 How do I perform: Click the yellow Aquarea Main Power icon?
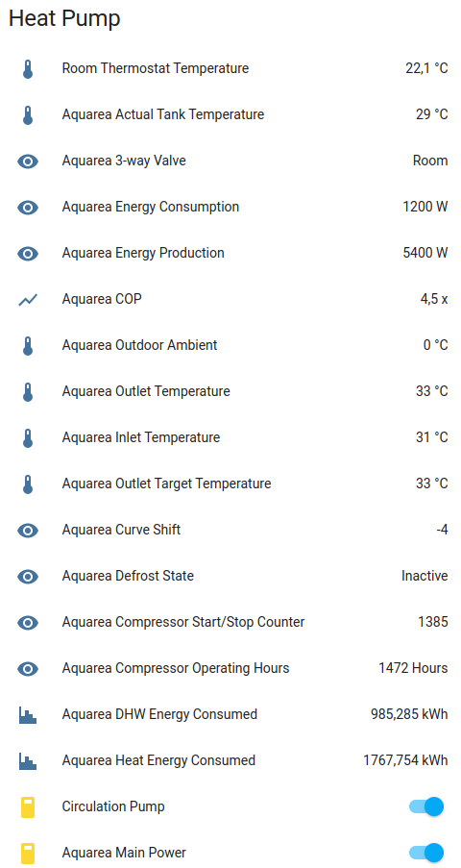coord(28,853)
